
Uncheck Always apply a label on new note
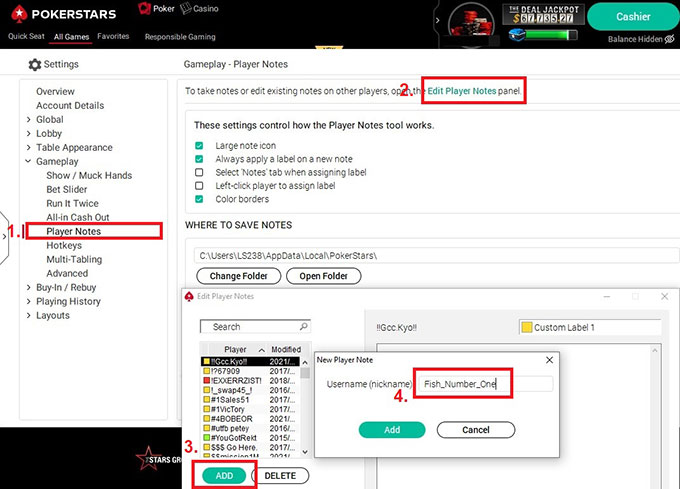coord(199,159)
